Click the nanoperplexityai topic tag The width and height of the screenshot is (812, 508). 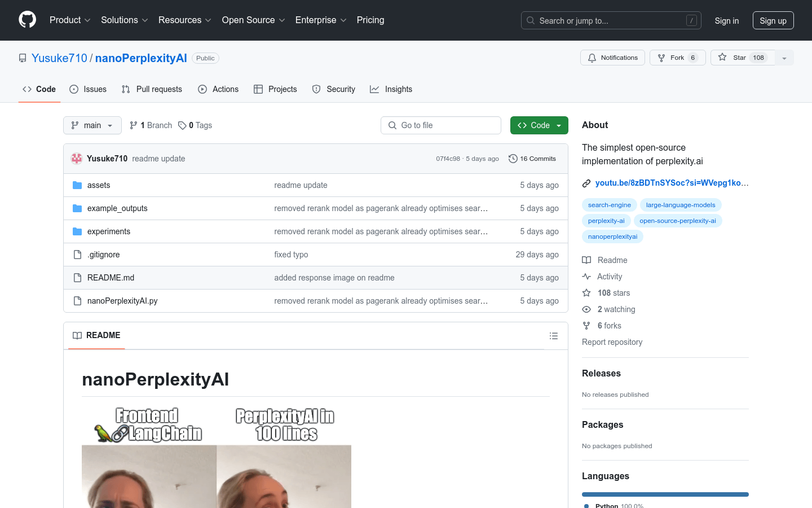tap(612, 237)
